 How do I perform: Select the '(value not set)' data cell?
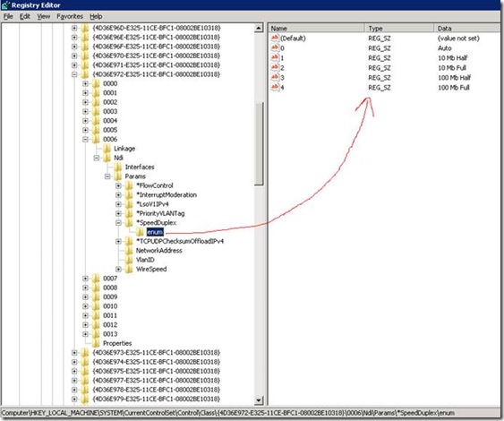(x=458, y=39)
